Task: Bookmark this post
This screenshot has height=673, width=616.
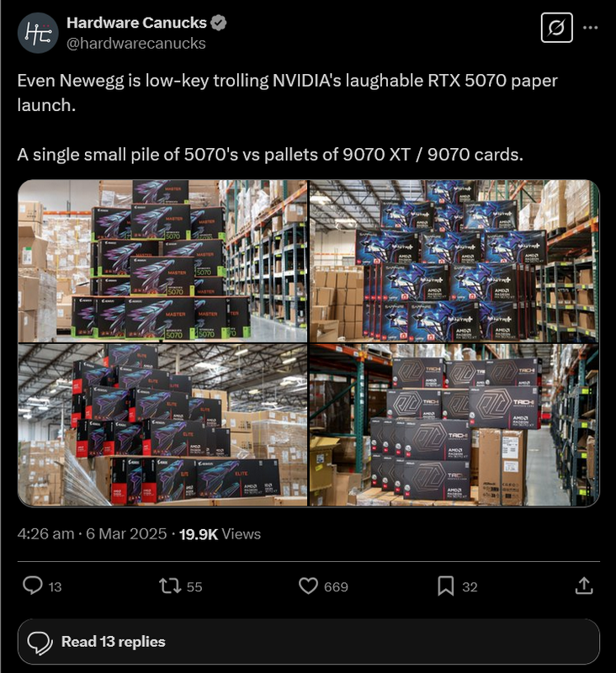Action: pos(445,586)
